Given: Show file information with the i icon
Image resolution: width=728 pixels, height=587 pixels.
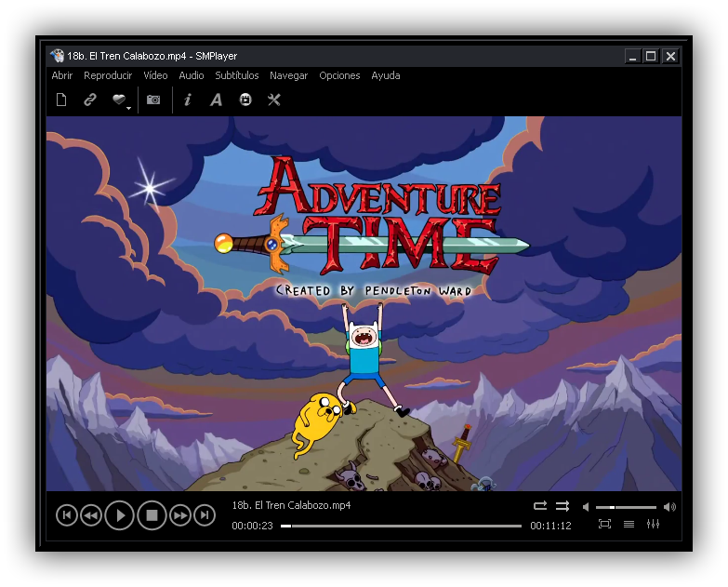Looking at the screenshot, I should [x=188, y=100].
